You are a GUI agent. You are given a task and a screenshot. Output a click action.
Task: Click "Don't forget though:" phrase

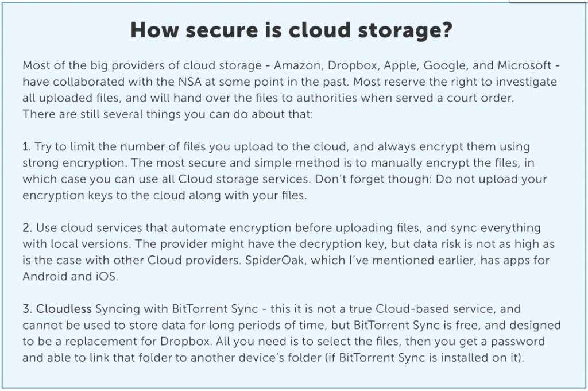tap(373, 180)
